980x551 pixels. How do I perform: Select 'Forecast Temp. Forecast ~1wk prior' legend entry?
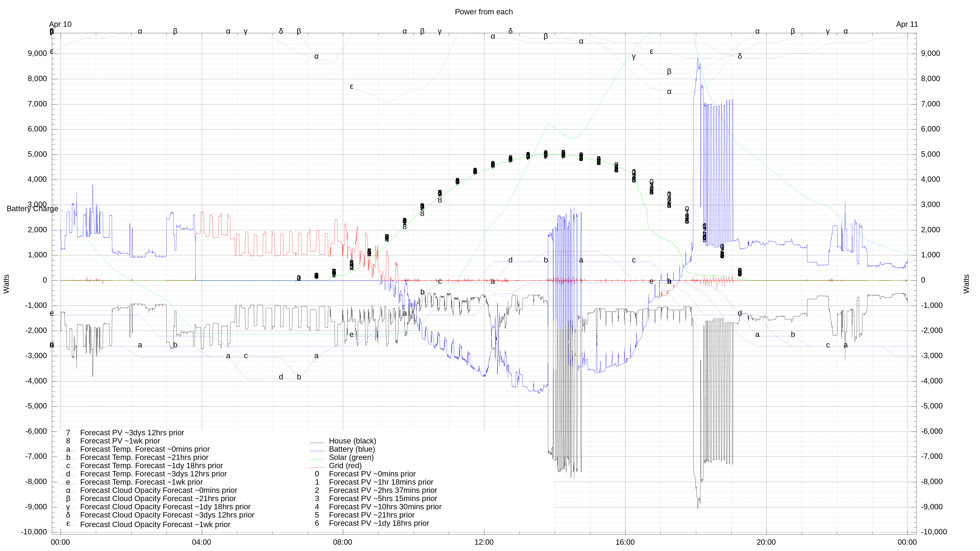point(141,482)
